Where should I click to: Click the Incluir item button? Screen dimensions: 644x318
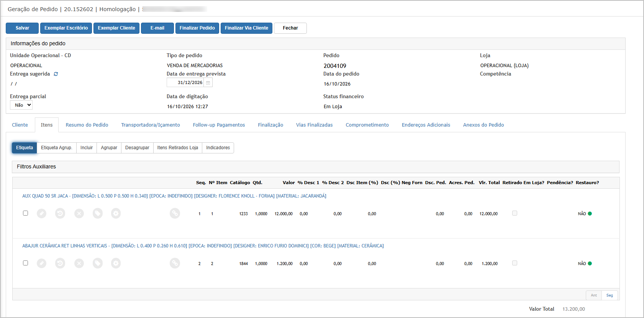(87, 148)
